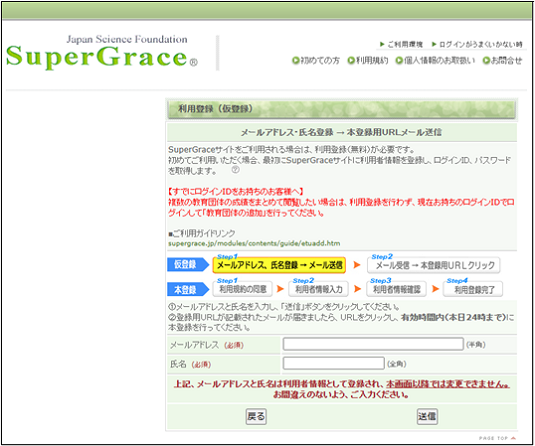Click the green circle icon beside 初めての方

coord(295,61)
